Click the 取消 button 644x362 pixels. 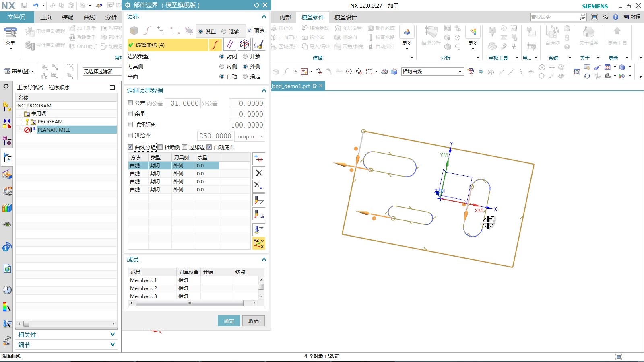[254, 321]
